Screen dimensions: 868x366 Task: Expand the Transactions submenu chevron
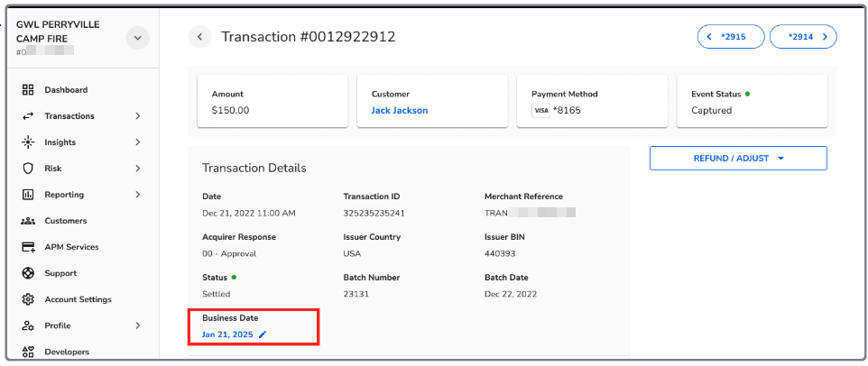point(137,116)
